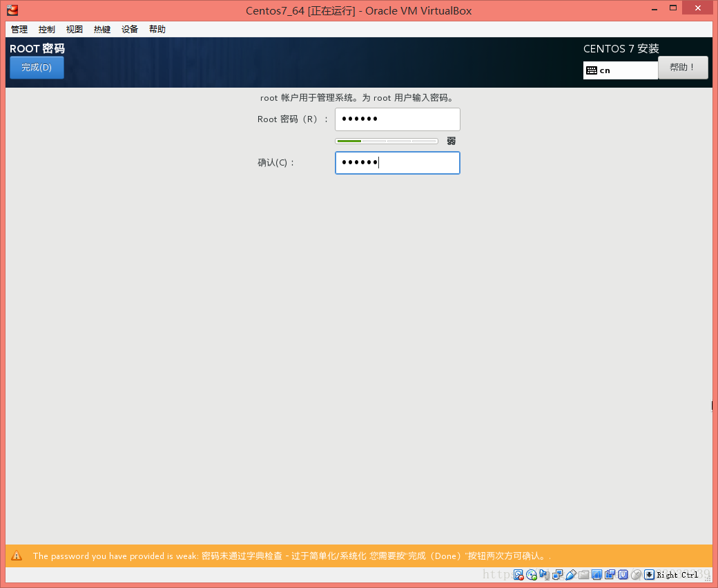The height and width of the screenshot is (588, 718).
Task: Click the Right Ctrl host key label
Action: tap(677, 575)
